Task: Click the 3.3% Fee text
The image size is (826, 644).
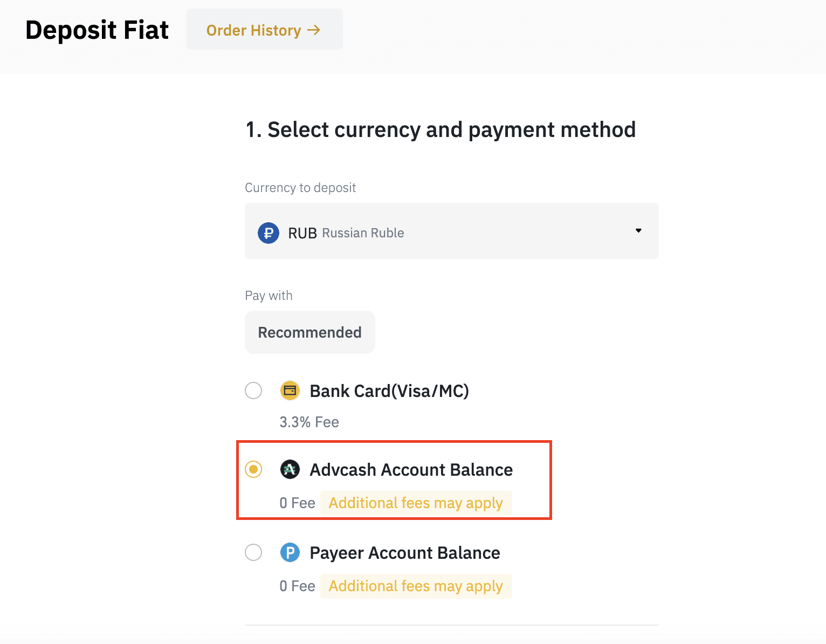Action: [309, 422]
